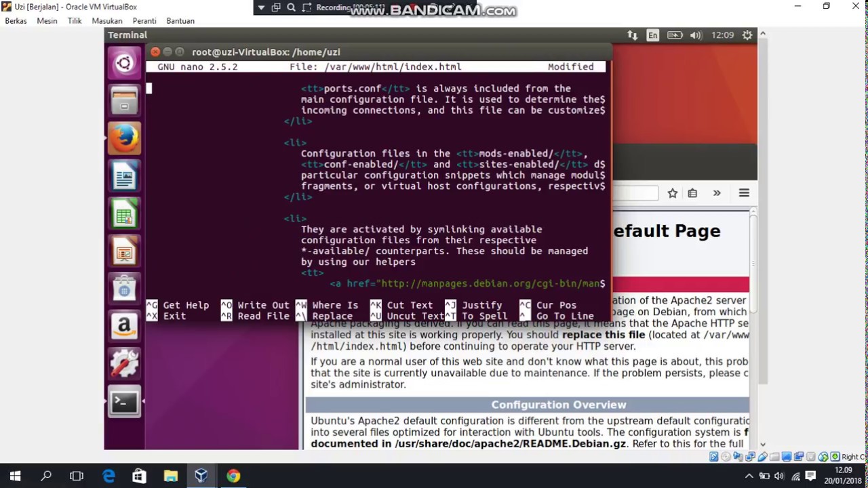Click VirtualBox video capture status icon
Screen dimensions: 868x488
click(x=799, y=457)
